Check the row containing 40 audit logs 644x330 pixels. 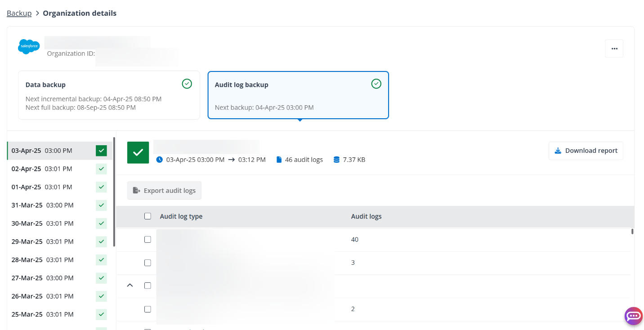pyautogui.click(x=148, y=239)
